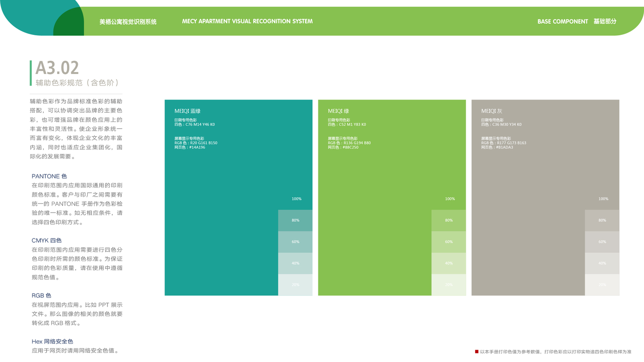
Task: Click the 100% label on the green panel
Action: [450, 199]
